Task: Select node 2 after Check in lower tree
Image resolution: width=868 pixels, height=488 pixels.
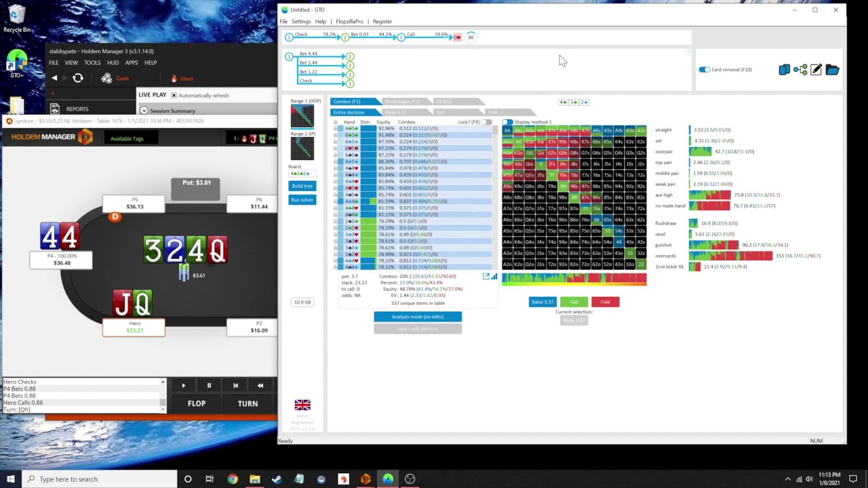Action: coord(350,83)
